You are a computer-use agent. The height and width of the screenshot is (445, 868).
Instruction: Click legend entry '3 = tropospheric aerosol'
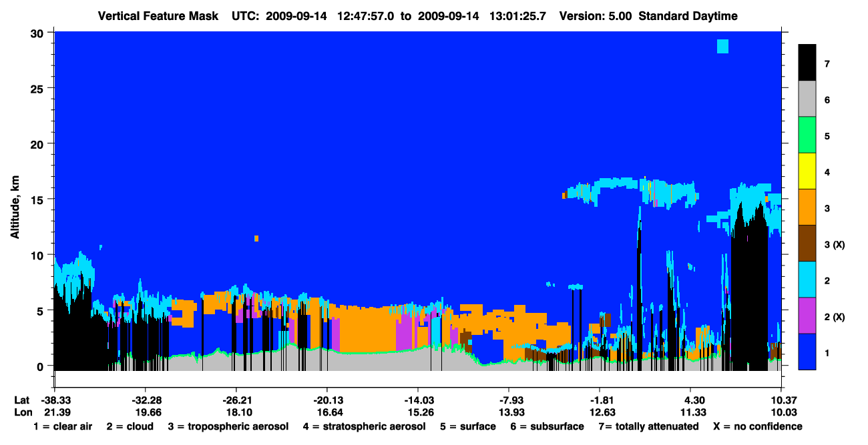point(228,426)
